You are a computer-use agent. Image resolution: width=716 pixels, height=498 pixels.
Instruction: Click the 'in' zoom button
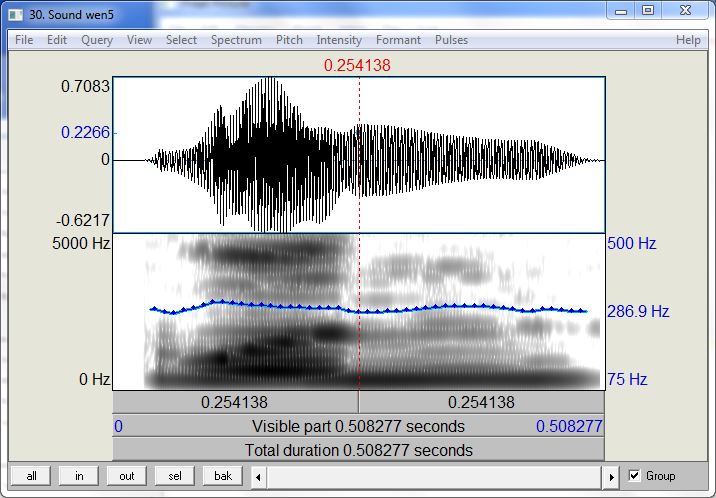click(x=79, y=476)
